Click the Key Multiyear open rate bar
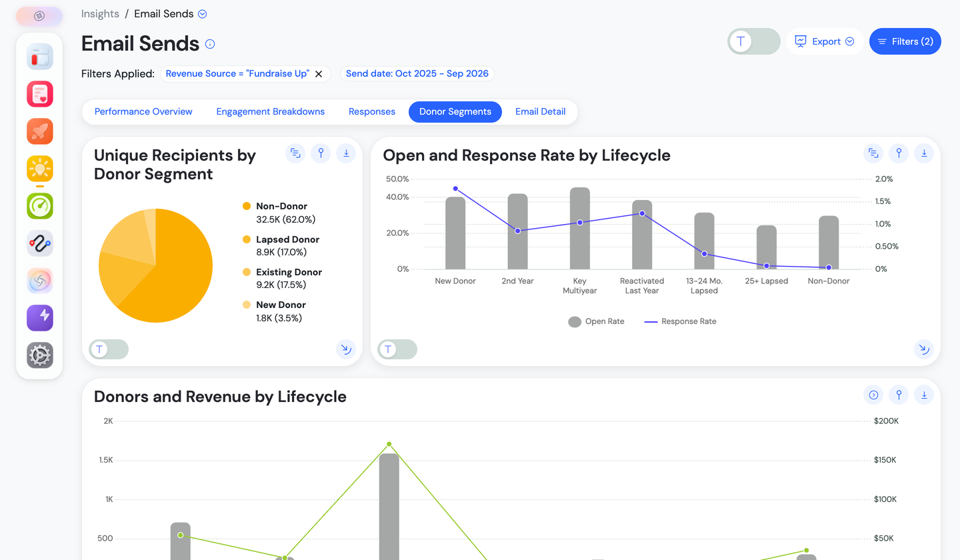This screenshot has width=960, height=560. click(580, 228)
